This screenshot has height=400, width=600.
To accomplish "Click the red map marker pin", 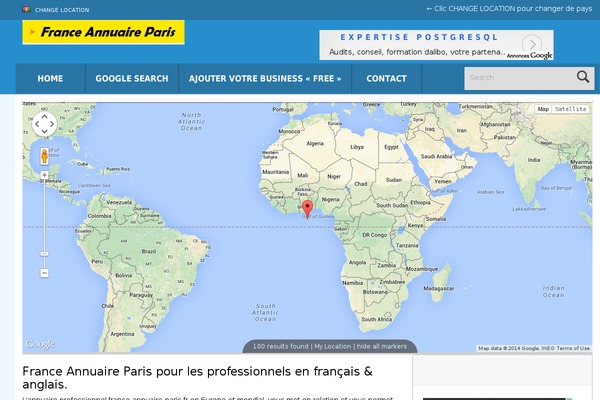I will pyautogui.click(x=307, y=209).
